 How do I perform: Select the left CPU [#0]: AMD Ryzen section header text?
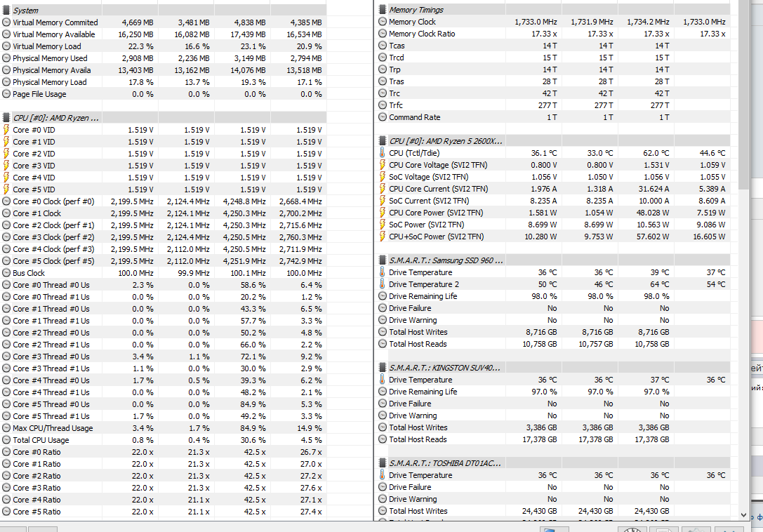pyautogui.click(x=56, y=118)
